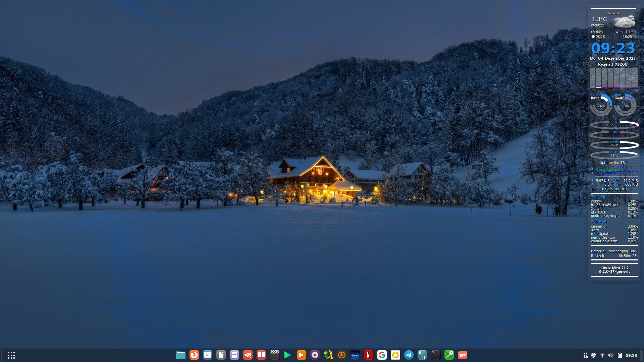Open the Google launcher icon
Viewport: 644px width, 362px height.
382,355
